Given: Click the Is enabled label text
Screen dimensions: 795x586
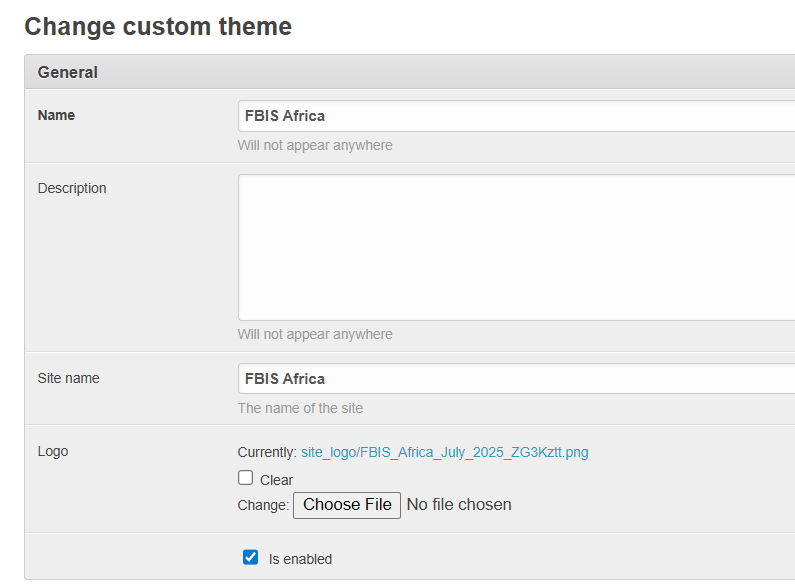Looking at the screenshot, I should coord(300,559).
